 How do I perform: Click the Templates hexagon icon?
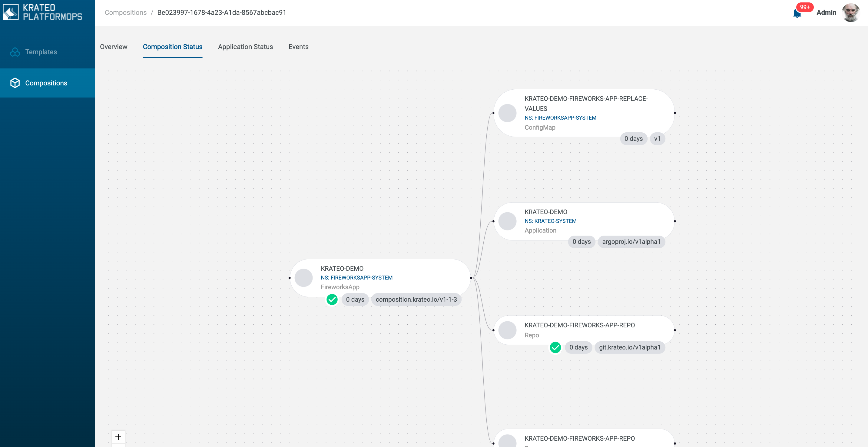(x=15, y=52)
